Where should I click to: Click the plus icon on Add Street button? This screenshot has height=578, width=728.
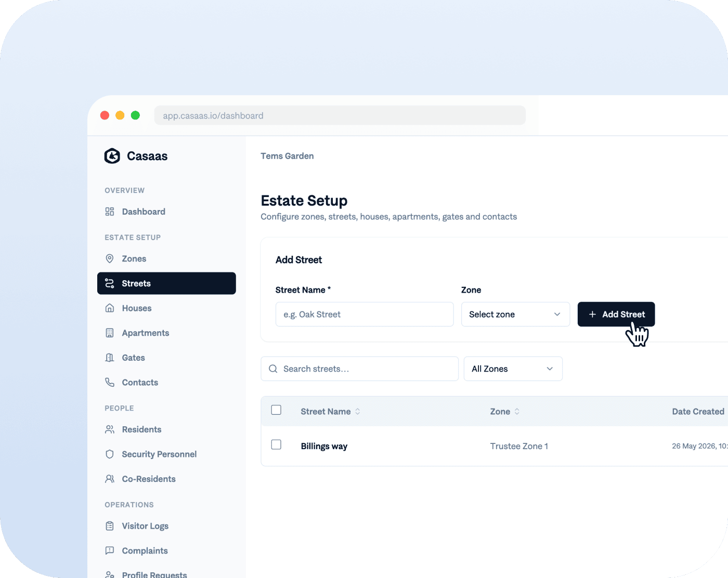[x=592, y=314]
